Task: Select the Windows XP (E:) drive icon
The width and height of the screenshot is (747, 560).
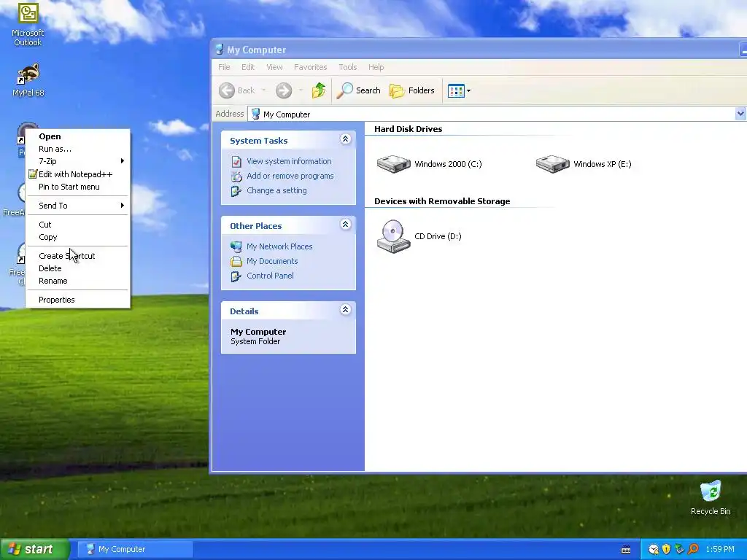Action: [553, 164]
